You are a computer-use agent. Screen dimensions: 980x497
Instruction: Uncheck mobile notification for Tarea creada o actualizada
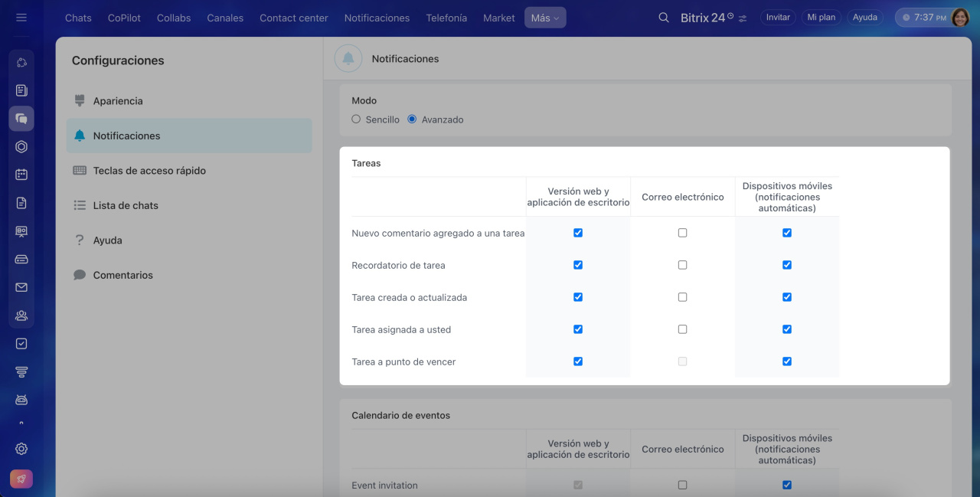[786, 297]
